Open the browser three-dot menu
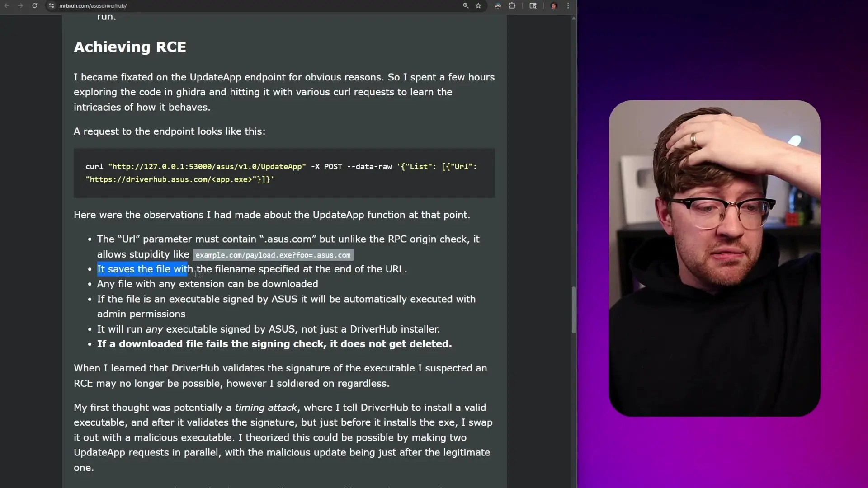 point(568,6)
